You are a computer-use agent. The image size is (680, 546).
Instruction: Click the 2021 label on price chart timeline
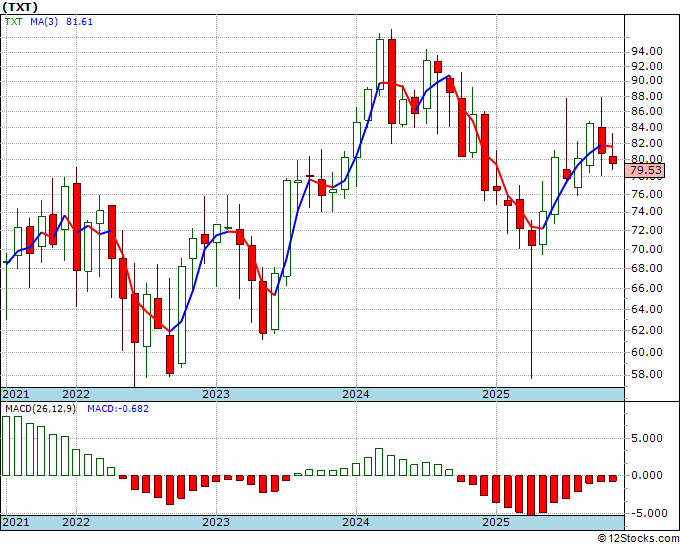coord(16,394)
